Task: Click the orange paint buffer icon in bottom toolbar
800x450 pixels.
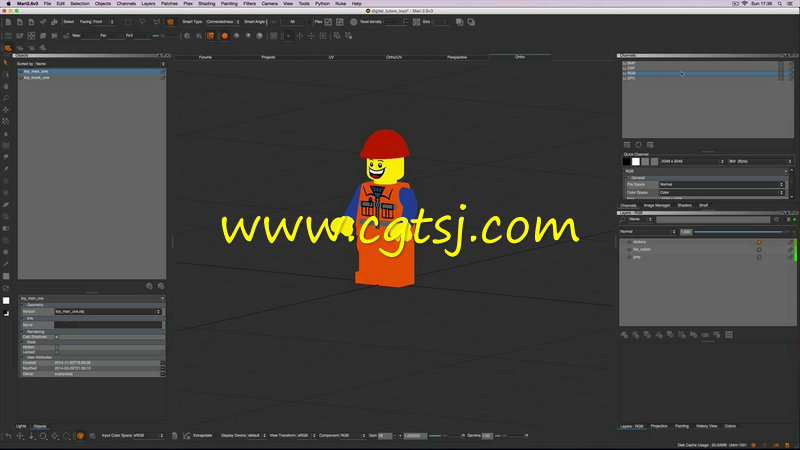Action: 80,436
